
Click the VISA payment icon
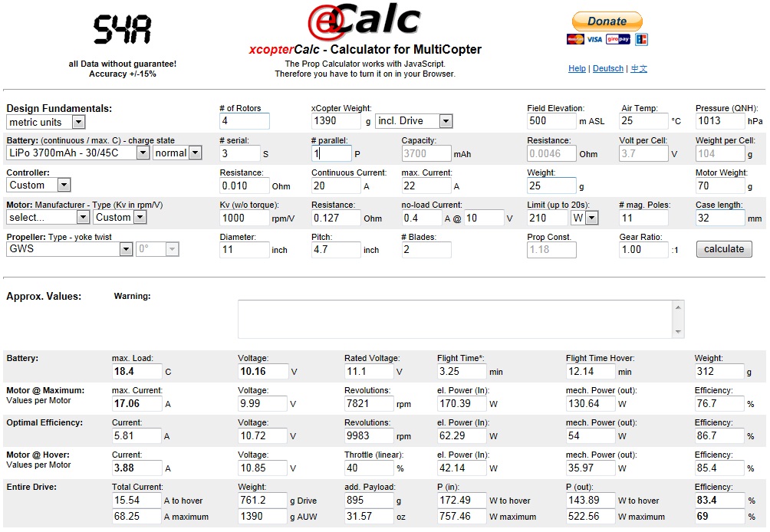[595, 39]
